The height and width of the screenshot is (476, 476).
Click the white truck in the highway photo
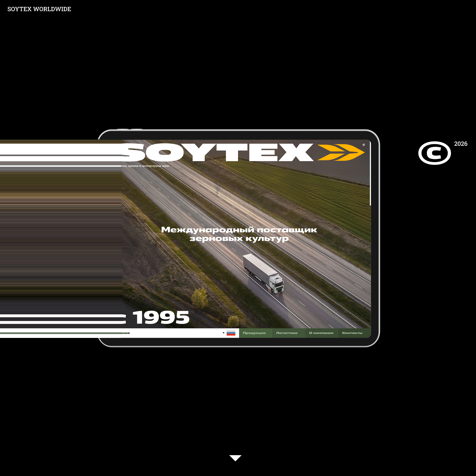click(264, 273)
